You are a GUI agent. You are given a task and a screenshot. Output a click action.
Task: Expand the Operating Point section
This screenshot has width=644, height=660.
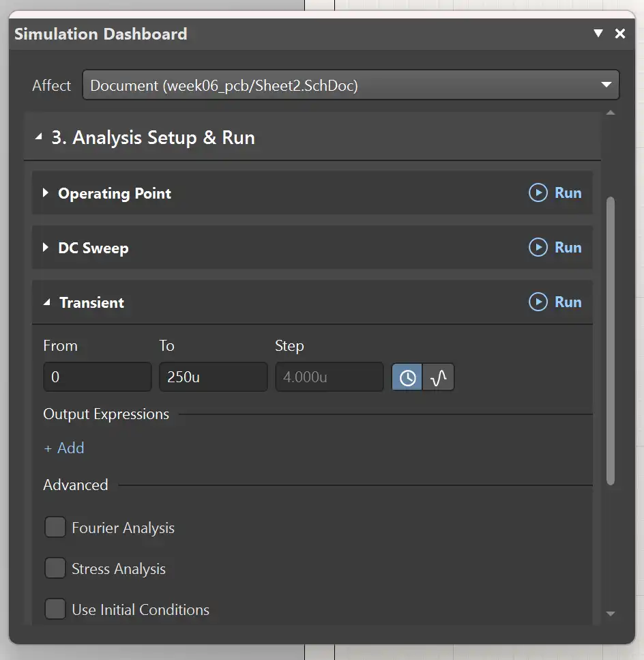[x=46, y=193]
